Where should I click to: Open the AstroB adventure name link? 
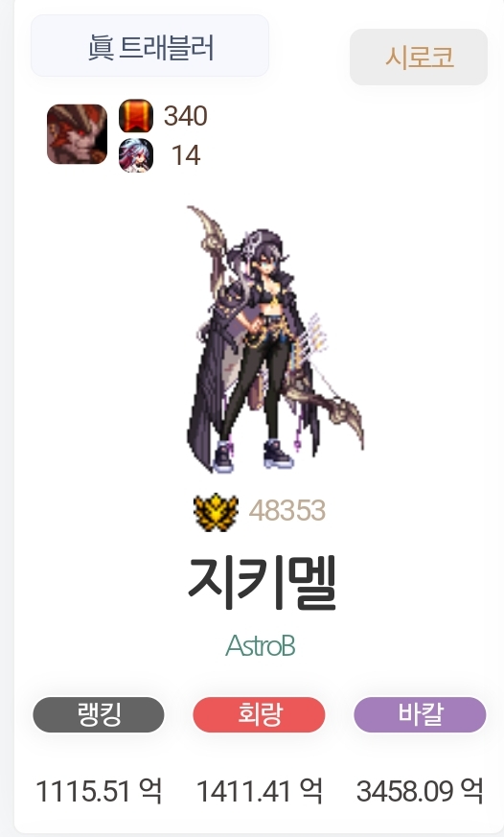[x=261, y=646]
